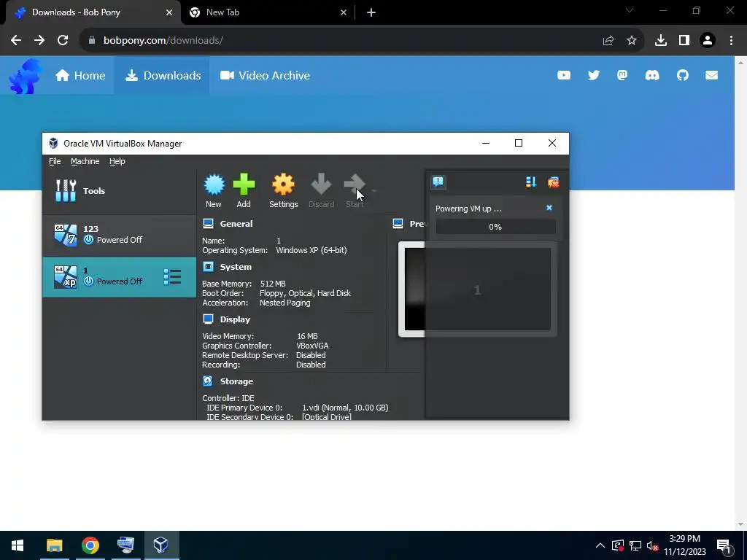Image resolution: width=747 pixels, height=560 pixels.
Task: Open the Machine menu
Action: point(85,161)
